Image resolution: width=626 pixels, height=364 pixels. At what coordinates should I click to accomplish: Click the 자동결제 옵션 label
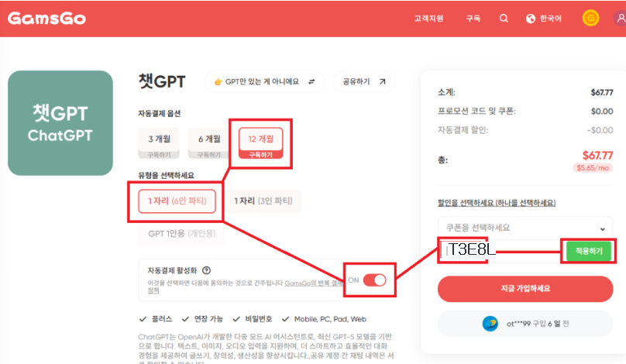click(160, 113)
